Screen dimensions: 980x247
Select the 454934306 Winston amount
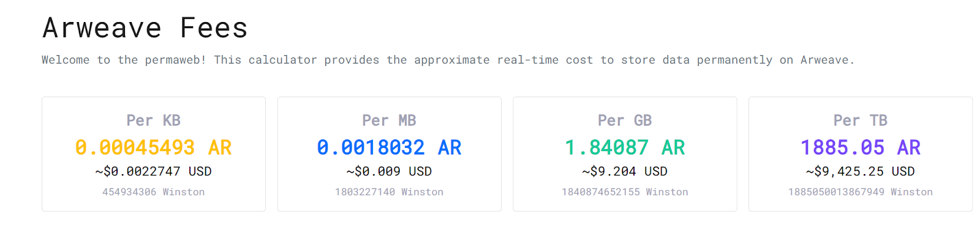click(153, 192)
